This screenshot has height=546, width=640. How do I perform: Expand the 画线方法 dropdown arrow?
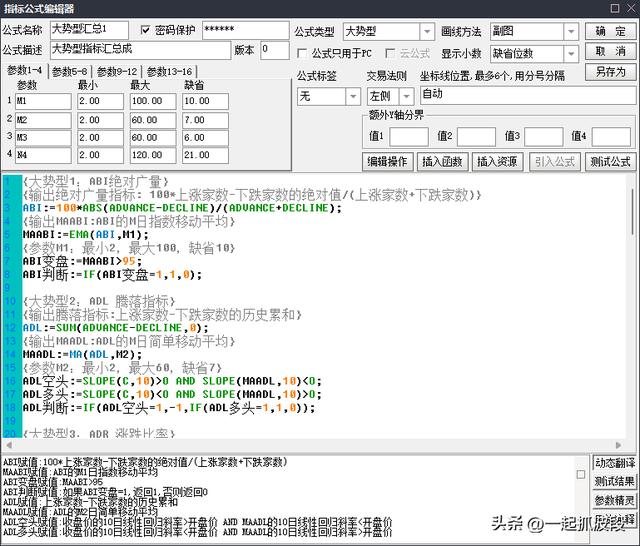coord(571,31)
